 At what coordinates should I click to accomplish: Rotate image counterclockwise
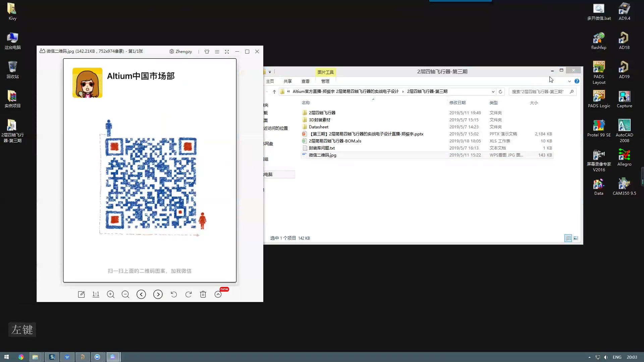coord(174,294)
